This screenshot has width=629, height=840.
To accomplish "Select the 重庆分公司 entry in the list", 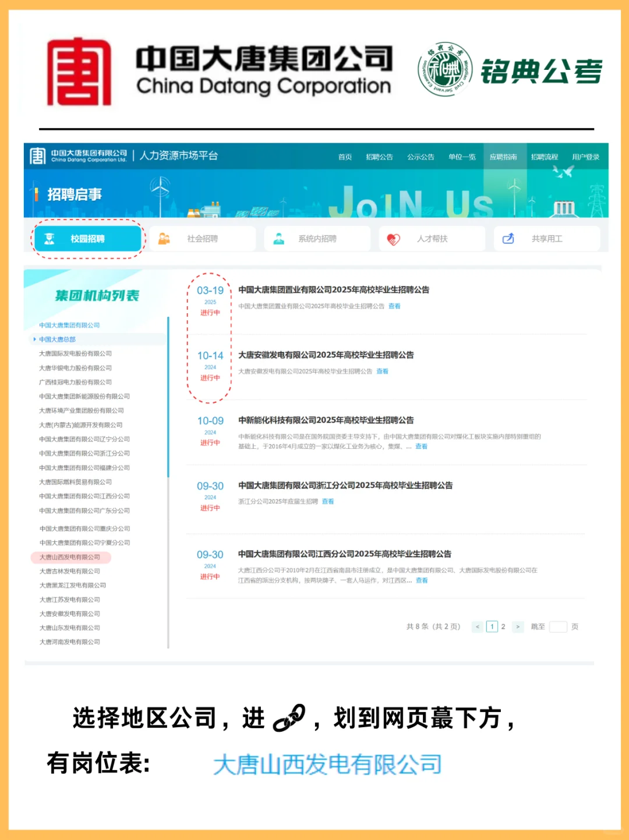I will (84, 529).
